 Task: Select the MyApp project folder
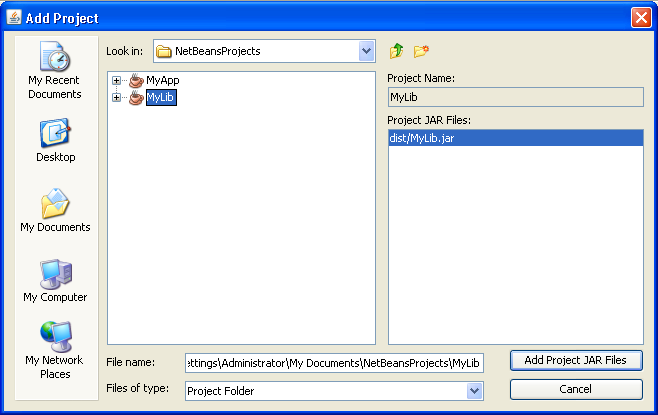click(163, 80)
